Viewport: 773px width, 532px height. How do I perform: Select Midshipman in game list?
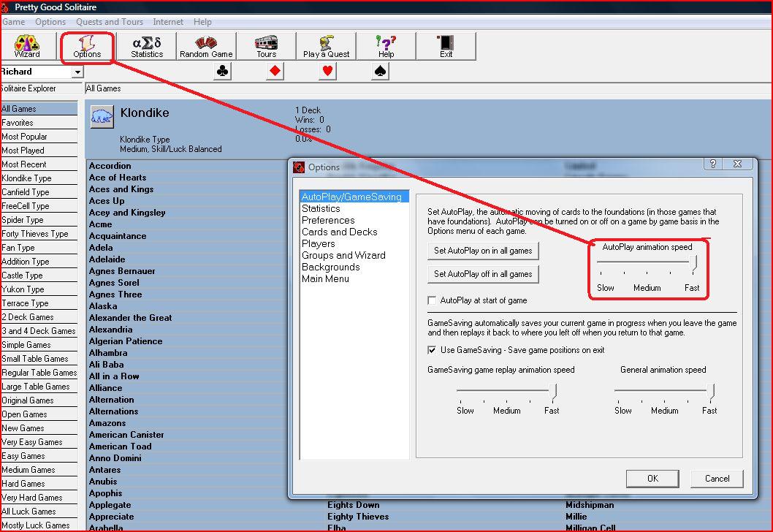pyautogui.click(x=590, y=505)
